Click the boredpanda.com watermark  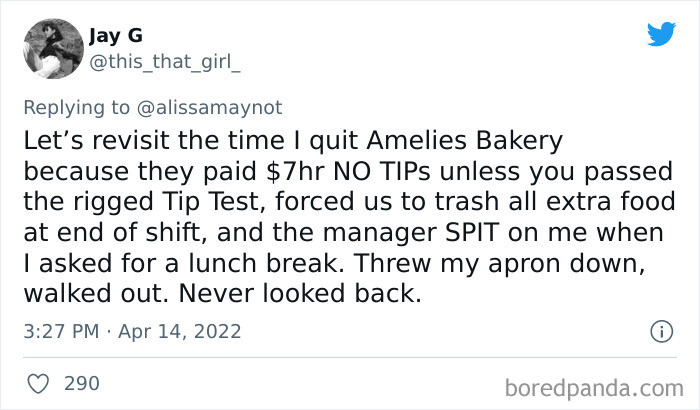(594, 388)
